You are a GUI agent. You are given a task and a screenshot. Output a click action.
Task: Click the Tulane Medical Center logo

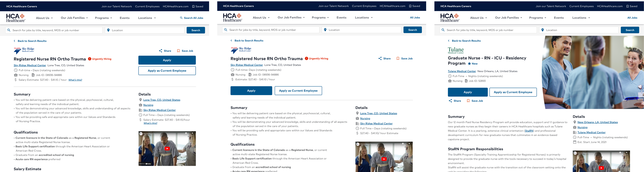click(x=455, y=50)
